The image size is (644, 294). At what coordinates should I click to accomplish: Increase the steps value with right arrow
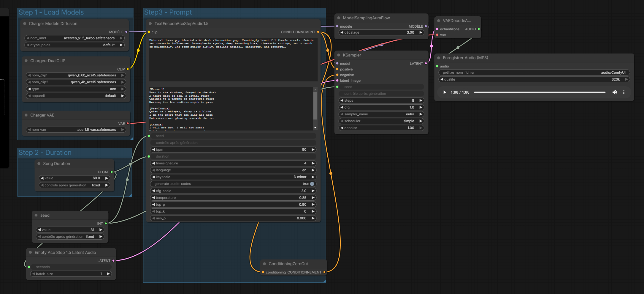[421, 100]
